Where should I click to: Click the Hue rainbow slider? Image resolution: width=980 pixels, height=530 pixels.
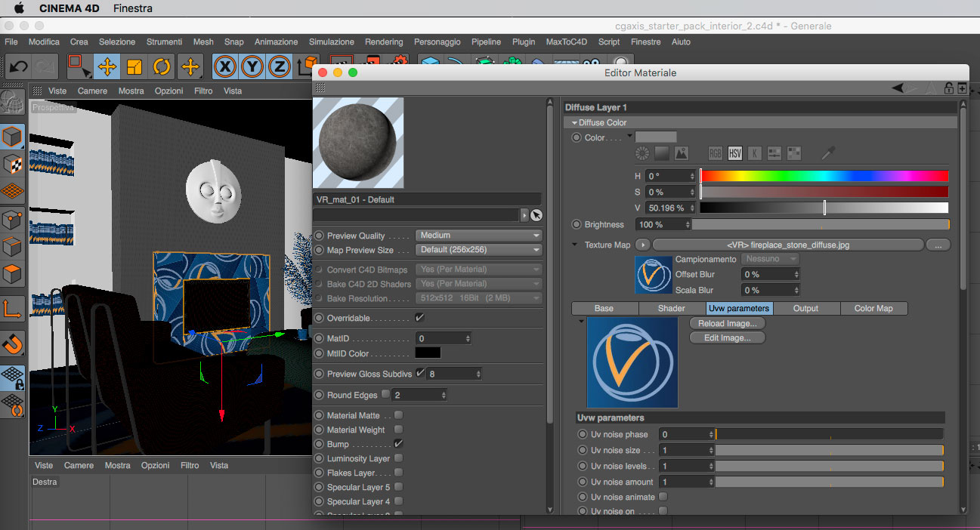[824, 176]
